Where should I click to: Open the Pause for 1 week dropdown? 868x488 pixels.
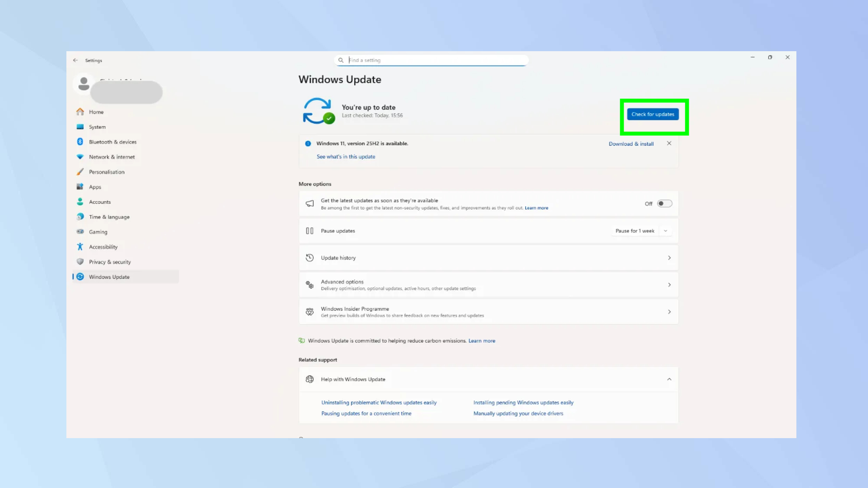point(665,231)
